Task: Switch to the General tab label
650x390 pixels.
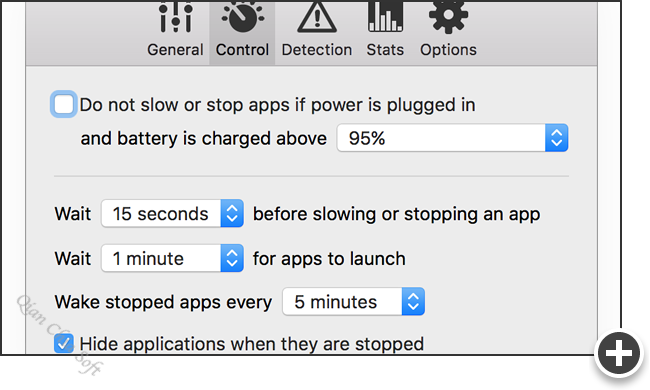Action: tap(175, 50)
